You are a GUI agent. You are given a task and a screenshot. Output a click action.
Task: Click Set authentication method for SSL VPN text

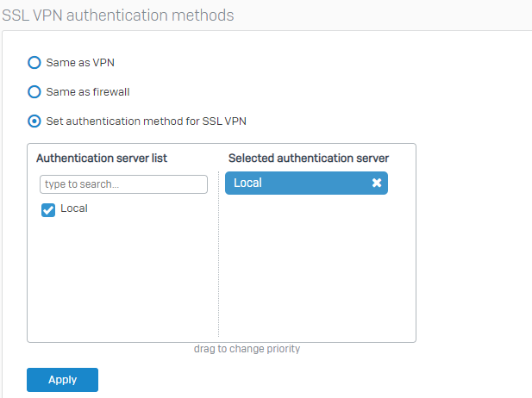point(147,121)
